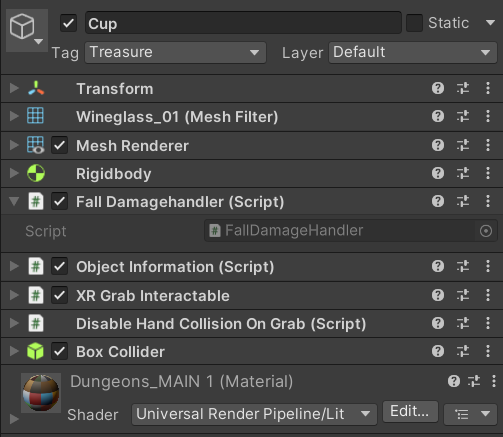The width and height of the screenshot is (503, 437).
Task: Open the Dungeons_MAIN 1 material three-dot menu
Action: coord(494,381)
